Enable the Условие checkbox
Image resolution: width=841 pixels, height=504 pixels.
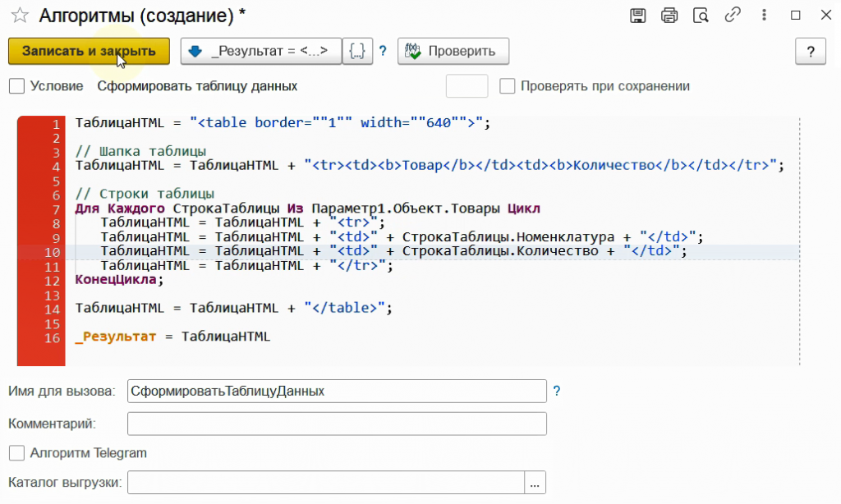[x=16, y=86]
